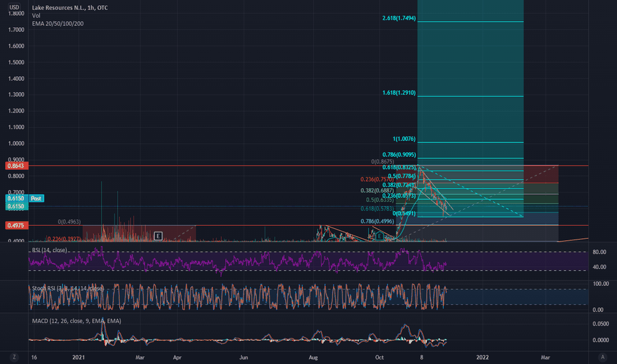The image size is (617, 364).
Task: Click the Post market price tag
Action: coord(36,199)
